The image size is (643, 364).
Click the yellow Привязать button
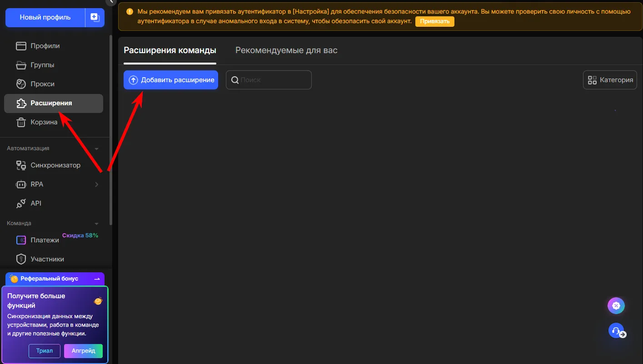tap(434, 21)
